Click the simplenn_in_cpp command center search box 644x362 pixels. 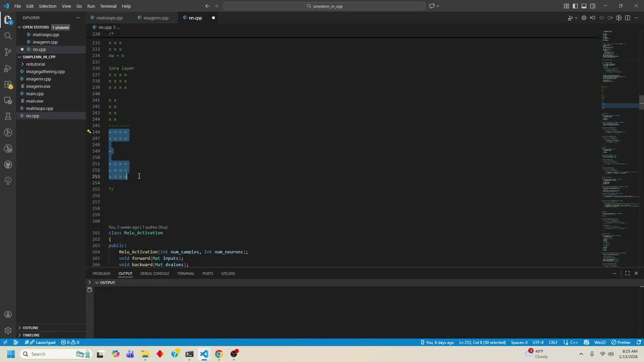(325, 6)
